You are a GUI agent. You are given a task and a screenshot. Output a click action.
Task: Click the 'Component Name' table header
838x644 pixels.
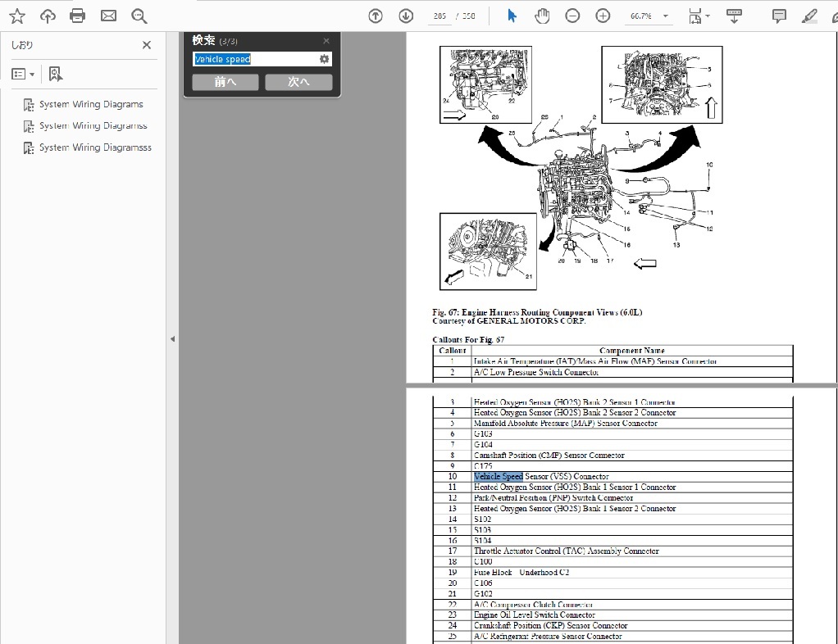pos(632,351)
